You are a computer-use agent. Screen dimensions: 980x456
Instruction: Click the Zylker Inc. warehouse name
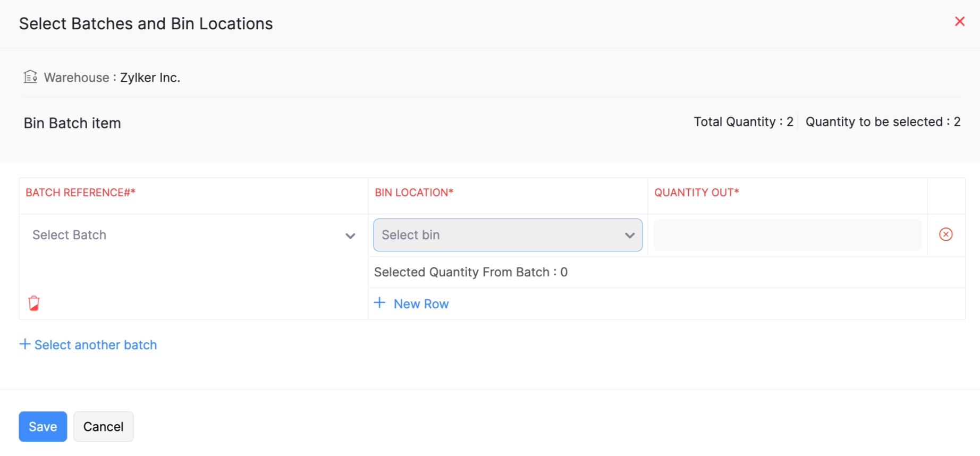coord(150,78)
